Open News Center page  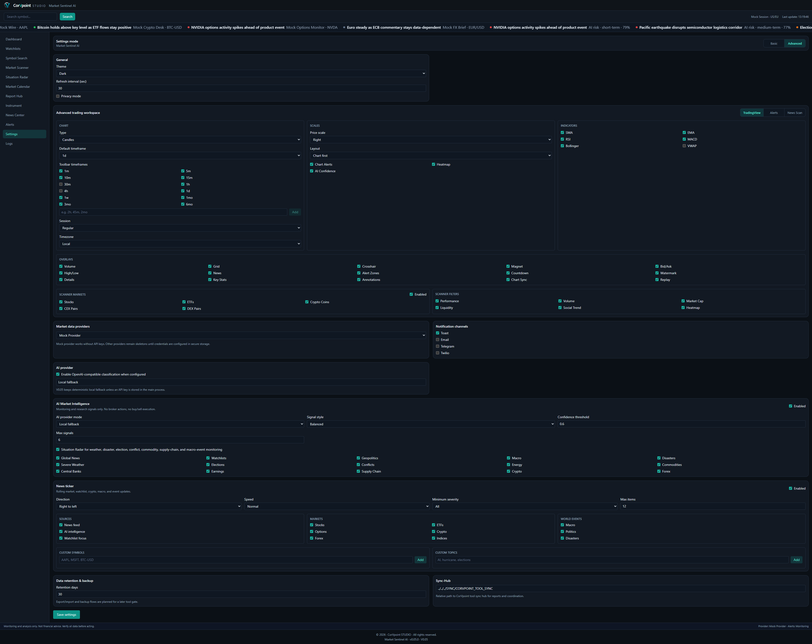(24, 115)
